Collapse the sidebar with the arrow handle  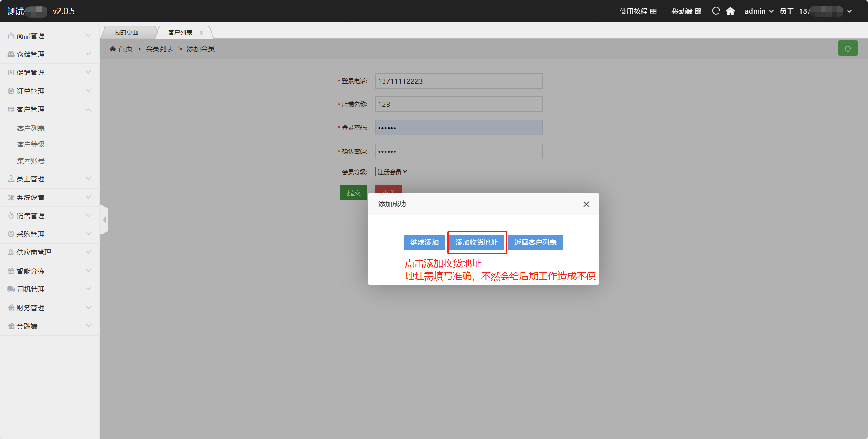click(104, 220)
